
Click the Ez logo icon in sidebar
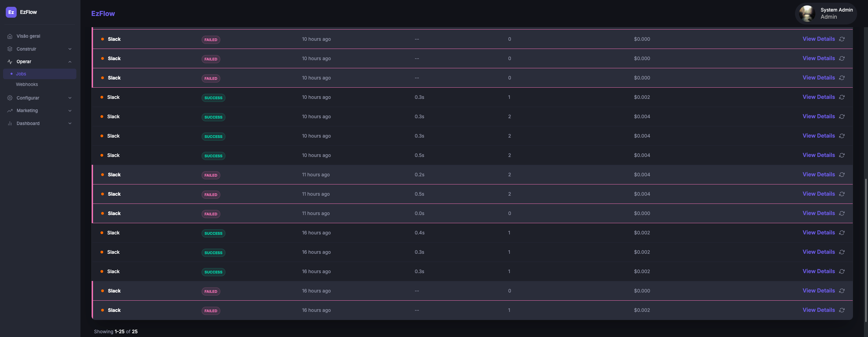[x=11, y=12]
